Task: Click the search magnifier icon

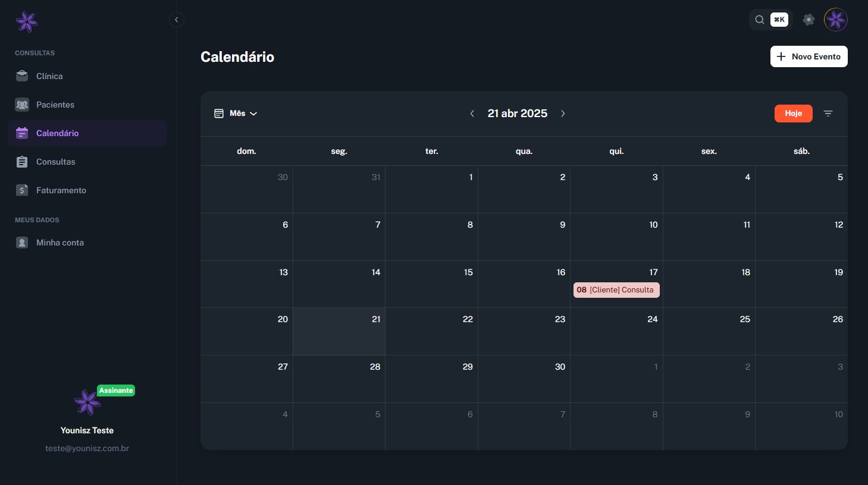Action: (x=760, y=20)
